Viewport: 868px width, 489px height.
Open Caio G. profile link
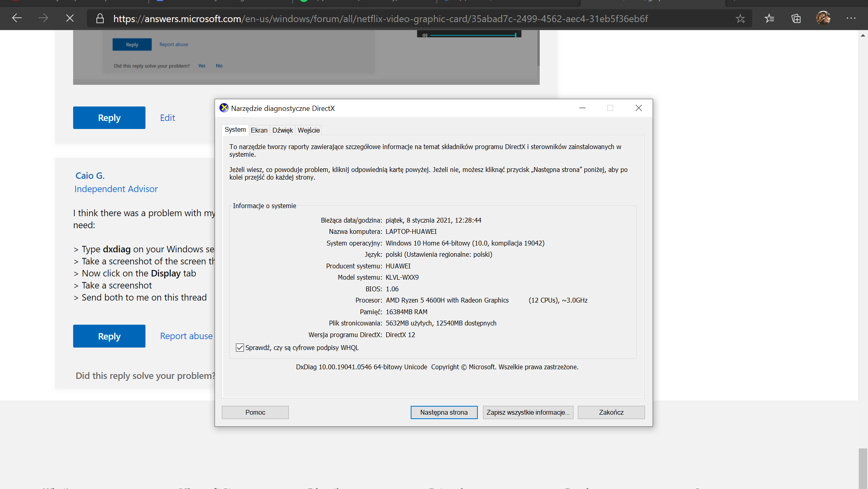pos(90,176)
